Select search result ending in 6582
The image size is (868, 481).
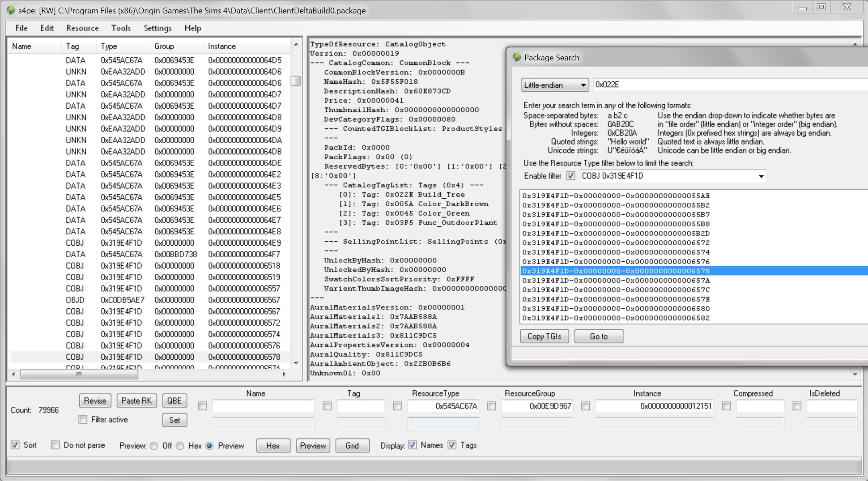coord(694,318)
